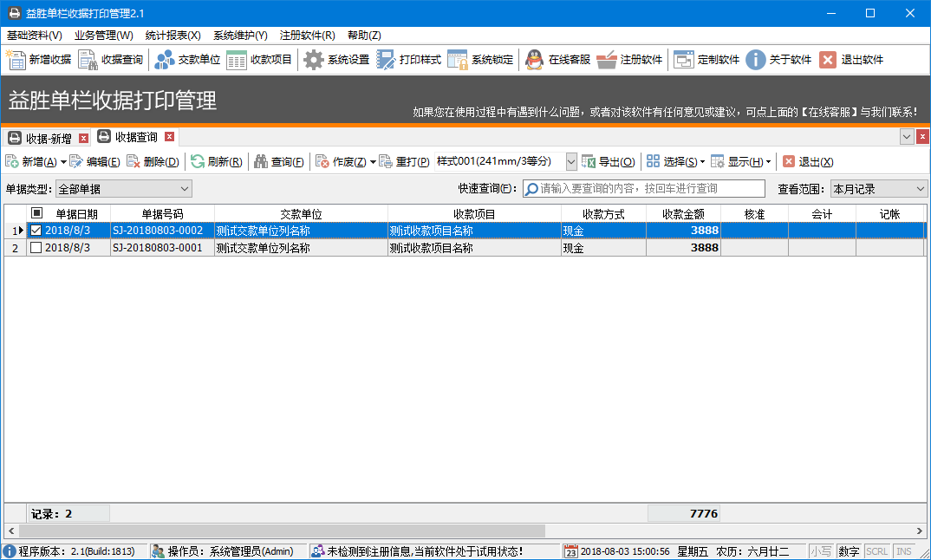Open 收据查询 from the main toolbar
931x560 pixels.
pyautogui.click(x=111, y=60)
